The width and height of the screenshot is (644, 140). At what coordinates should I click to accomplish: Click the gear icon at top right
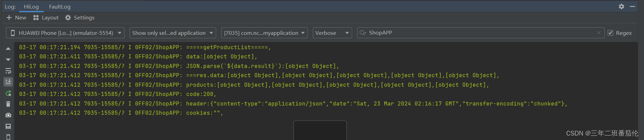tap(621, 6)
